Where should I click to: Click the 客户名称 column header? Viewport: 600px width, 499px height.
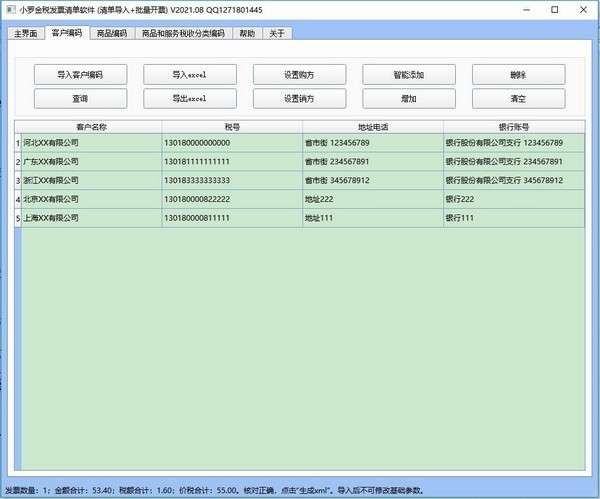coord(91,127)
